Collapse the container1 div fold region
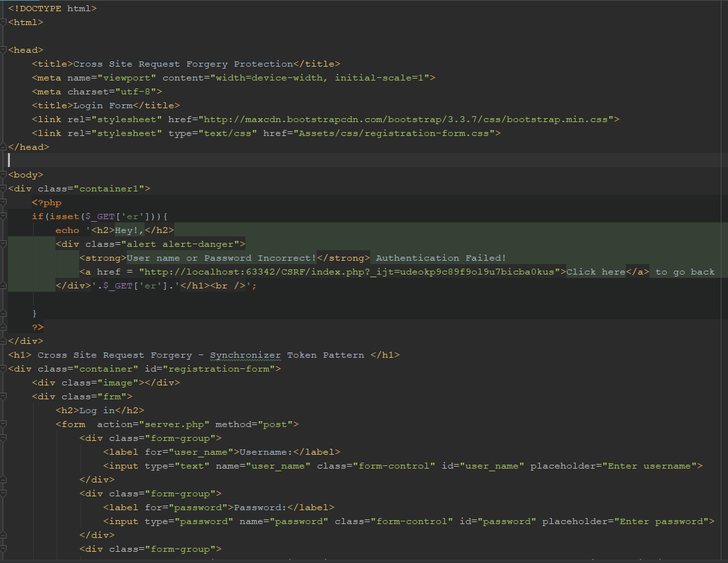The image size is (728, 563). pos(3,188)
